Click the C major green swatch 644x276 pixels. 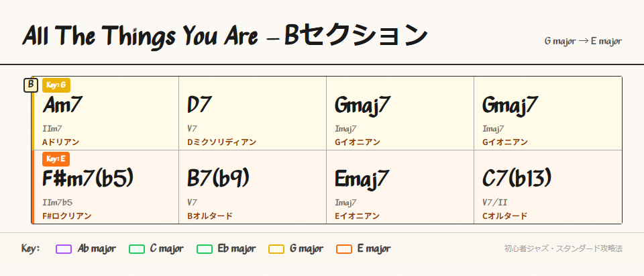click(136, 249)
